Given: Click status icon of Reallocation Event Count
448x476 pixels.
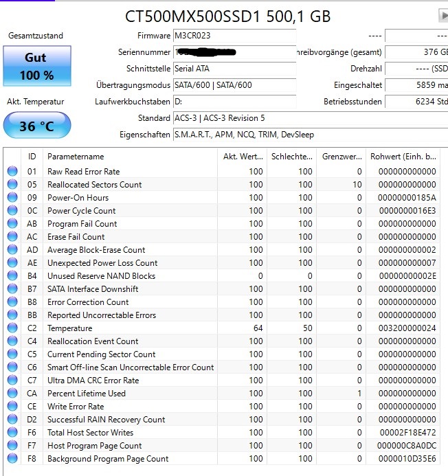Looking at the screenshot, I should click(x=12, y=341).
